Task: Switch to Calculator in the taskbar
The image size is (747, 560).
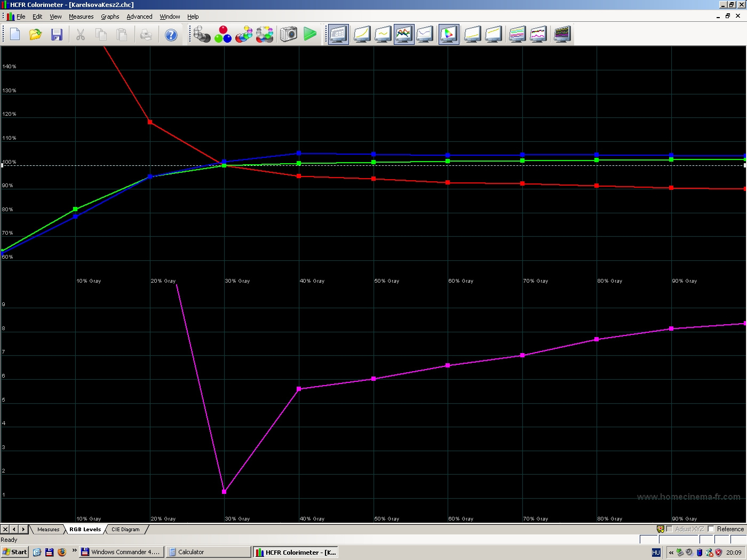Action: pos(208,552)
